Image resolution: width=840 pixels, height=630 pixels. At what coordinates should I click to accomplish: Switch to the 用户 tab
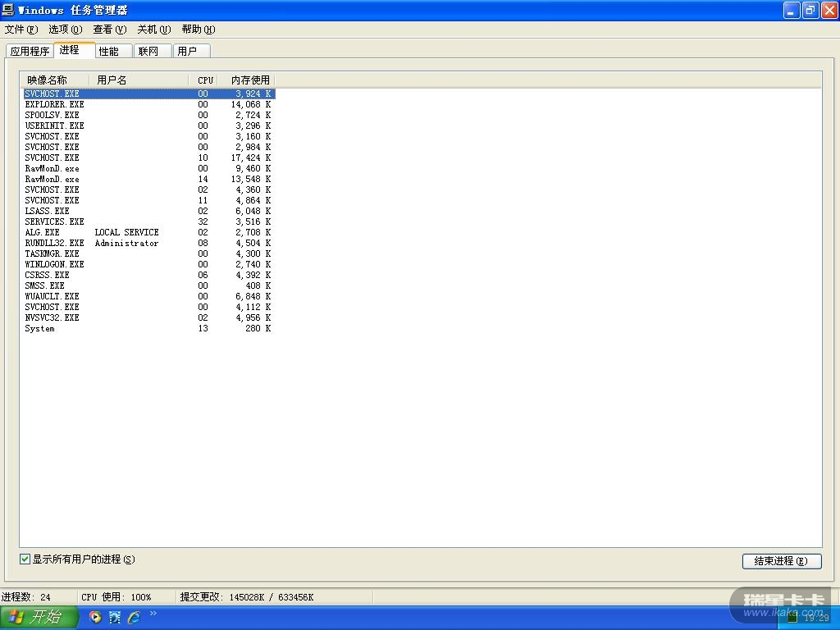[191, 51]
